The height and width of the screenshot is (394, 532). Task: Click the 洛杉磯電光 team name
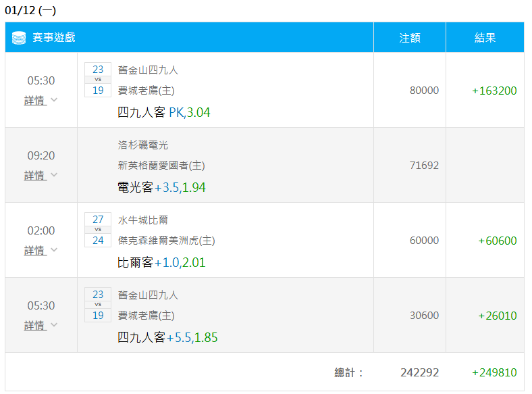tap(143, 145)
